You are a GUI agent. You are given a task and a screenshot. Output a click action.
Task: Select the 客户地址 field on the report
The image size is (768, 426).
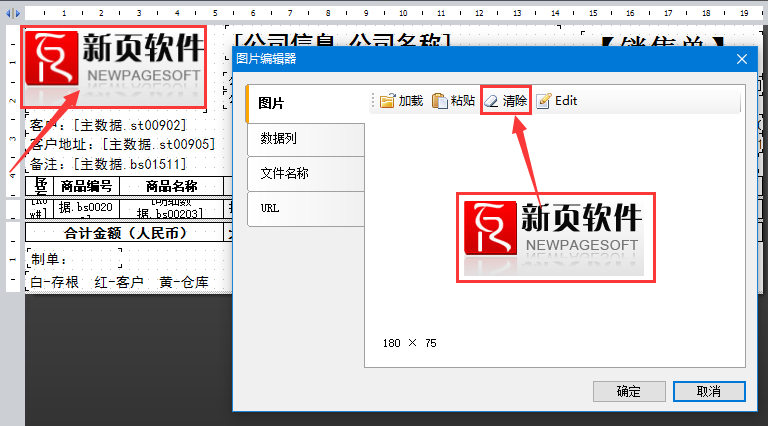(x=122, y=145)
